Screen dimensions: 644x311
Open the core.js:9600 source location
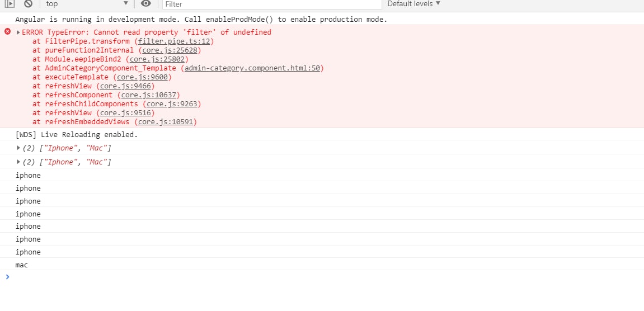tap(142, 77)
